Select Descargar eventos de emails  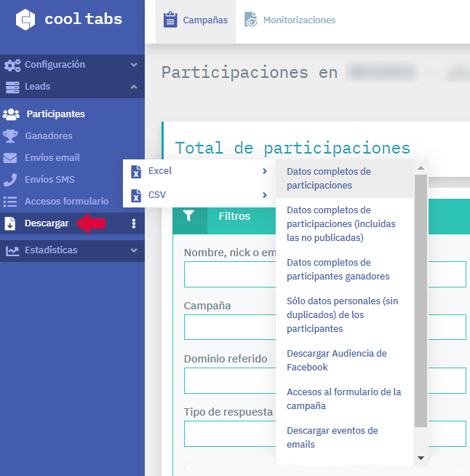pyautogui.click(x=332, y=437)
